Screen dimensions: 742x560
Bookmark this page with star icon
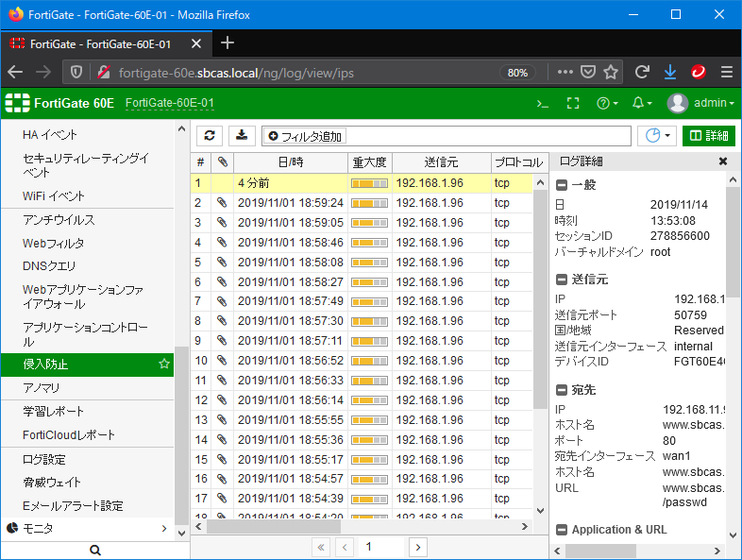tap(611, 73)
